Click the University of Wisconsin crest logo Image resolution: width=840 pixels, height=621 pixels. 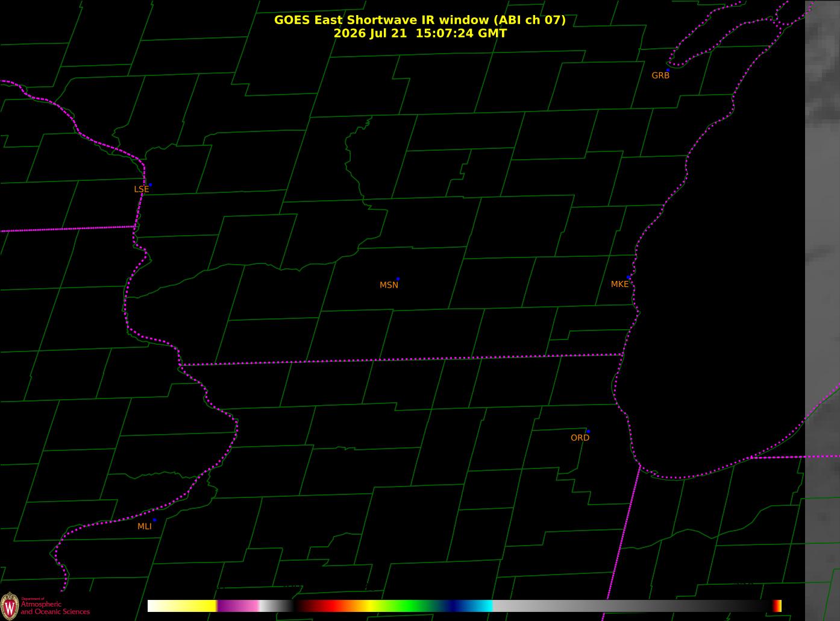click(9, 605)
